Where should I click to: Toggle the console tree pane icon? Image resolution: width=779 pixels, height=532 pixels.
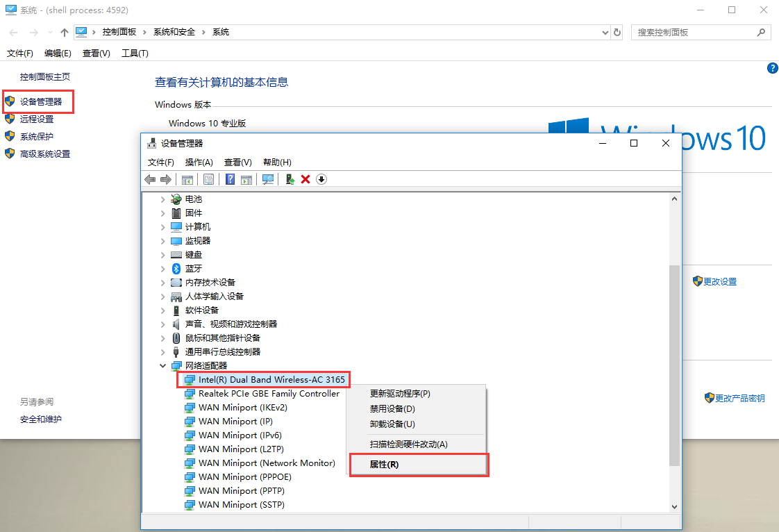click(187, 179)
